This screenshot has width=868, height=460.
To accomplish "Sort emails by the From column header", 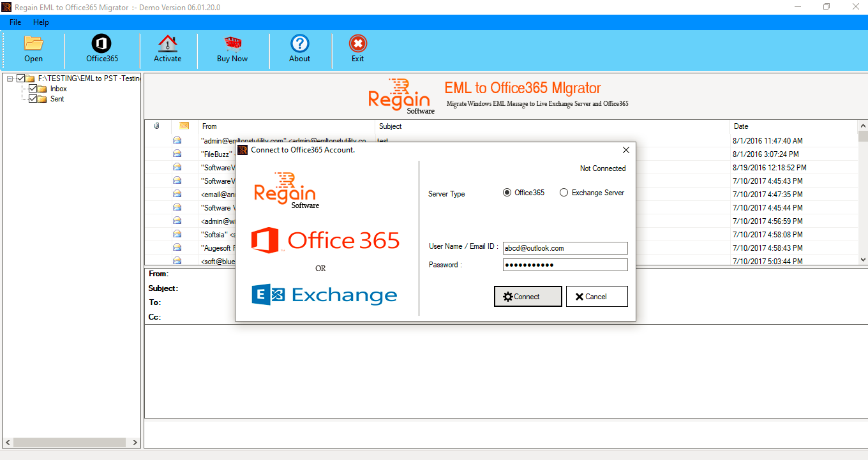I will [287, 126].
